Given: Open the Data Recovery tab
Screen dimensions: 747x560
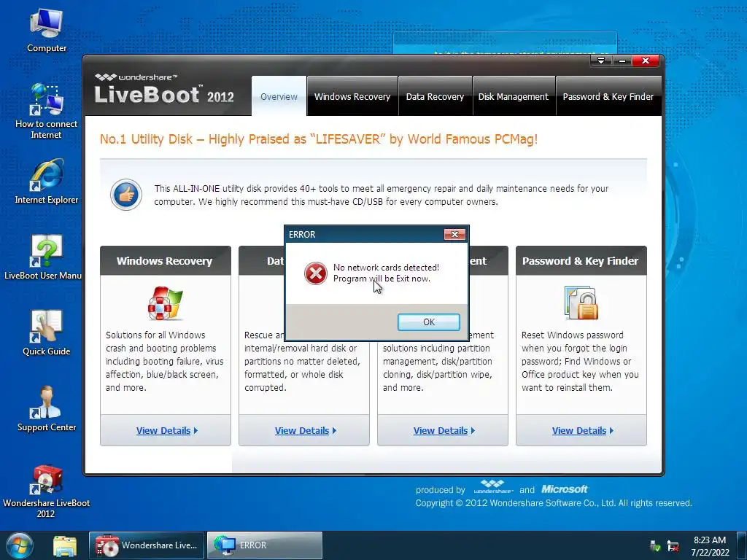Looking at the screenshot, I should (435, 96).
